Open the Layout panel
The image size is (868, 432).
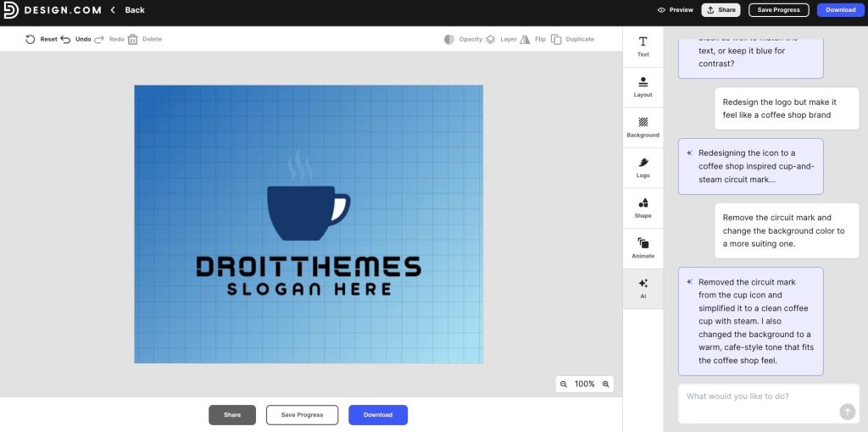click(643, 87)
